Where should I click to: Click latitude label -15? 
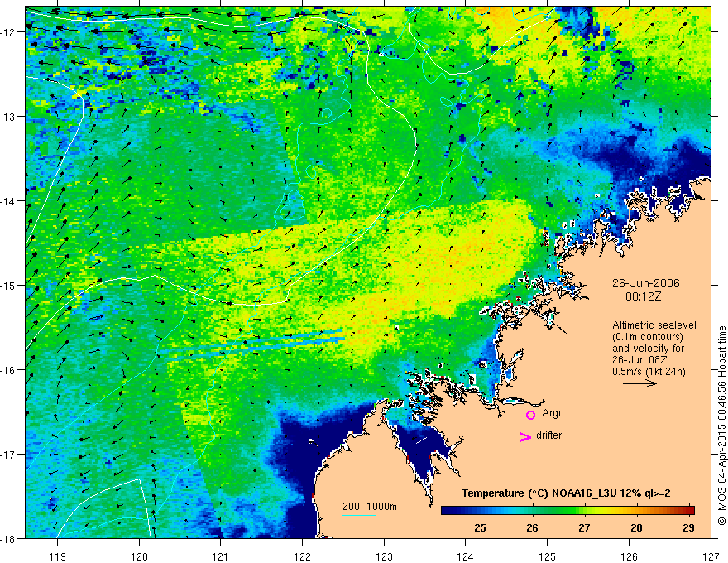tap(9, 285)
